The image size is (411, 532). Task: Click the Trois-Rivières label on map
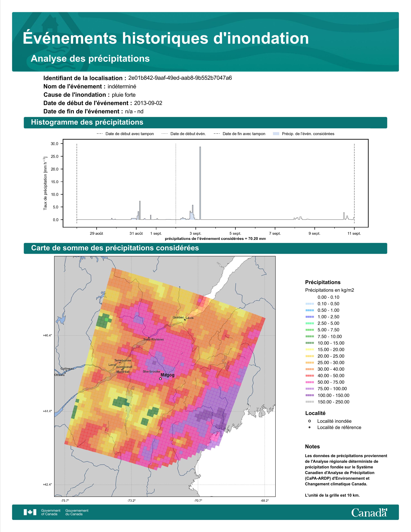tap(153, 339)
